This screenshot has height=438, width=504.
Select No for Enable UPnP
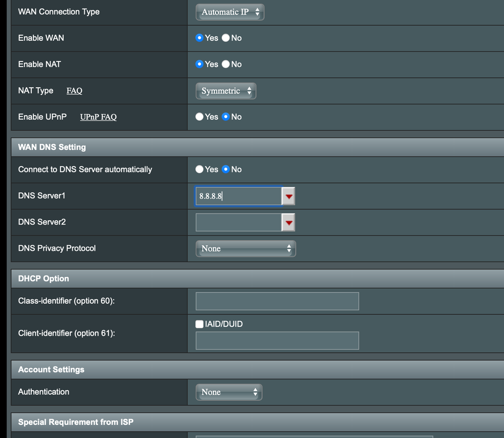226,117
